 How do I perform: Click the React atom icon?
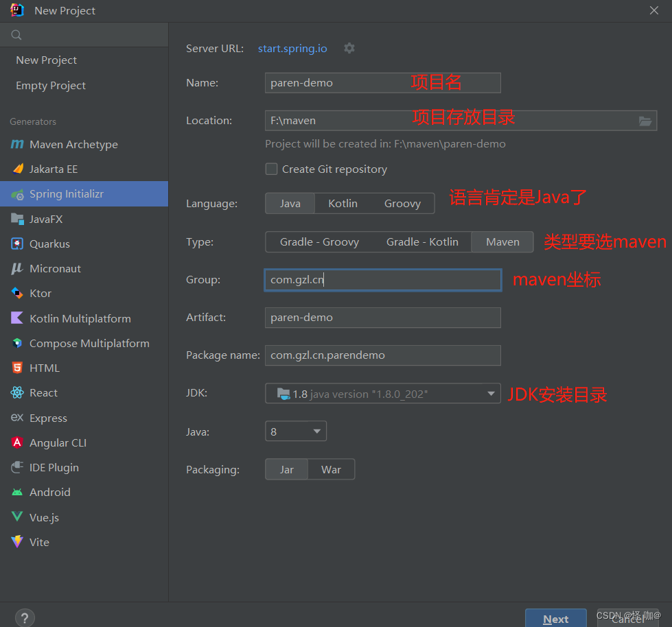[x=17, y=392]
